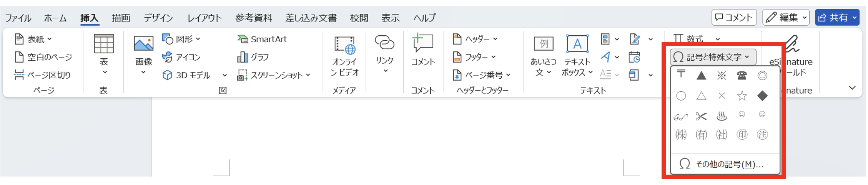868x185 pixels.
Task: Insert the hot springs symbol
Action: (x=722, y=116)
